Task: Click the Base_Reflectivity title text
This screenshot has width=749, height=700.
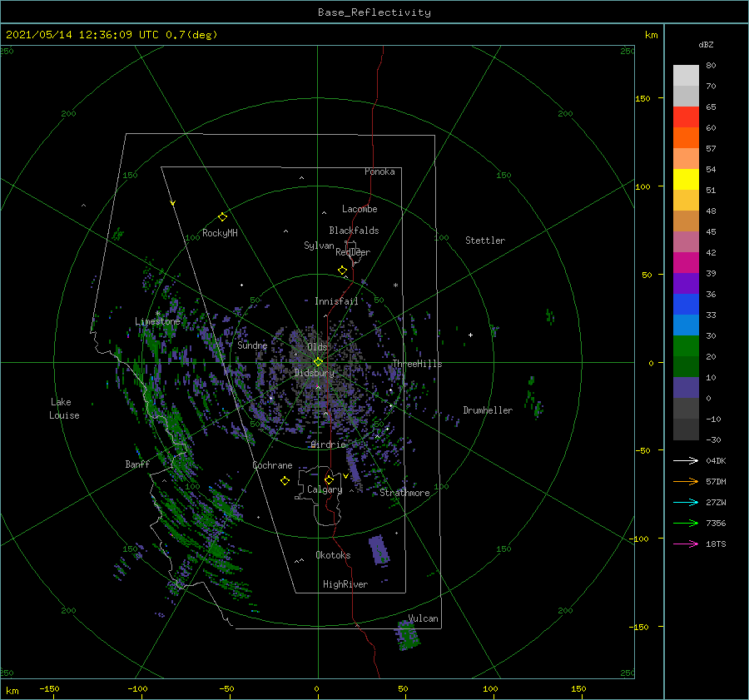Action: pos(374,12)
